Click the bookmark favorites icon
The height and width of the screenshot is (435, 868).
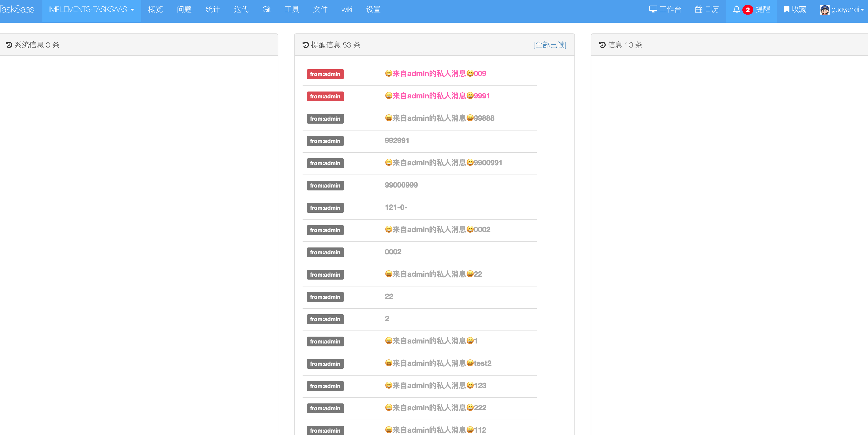coord(786,10)
